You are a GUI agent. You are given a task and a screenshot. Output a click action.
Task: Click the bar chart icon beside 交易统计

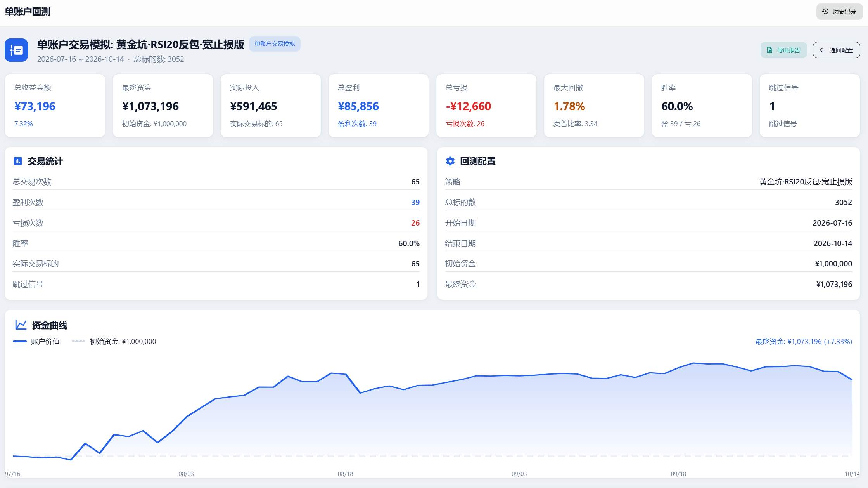tap(18, 161)
